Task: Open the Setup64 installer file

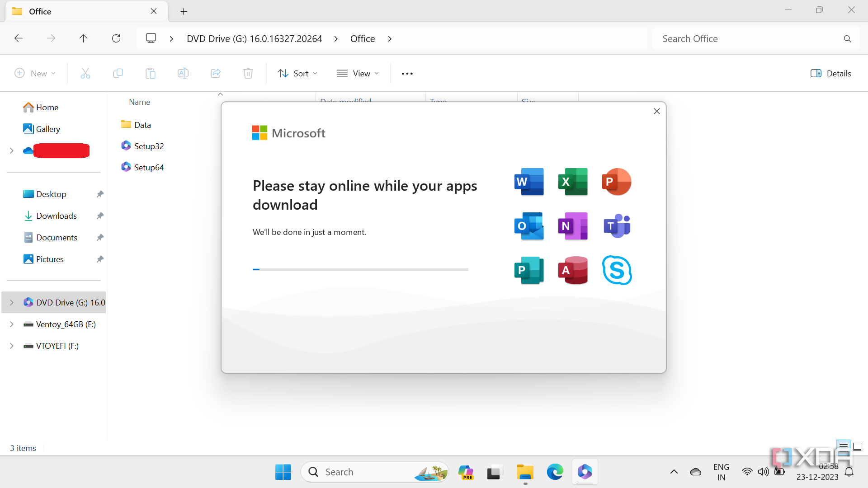Action: coord(148,167)
